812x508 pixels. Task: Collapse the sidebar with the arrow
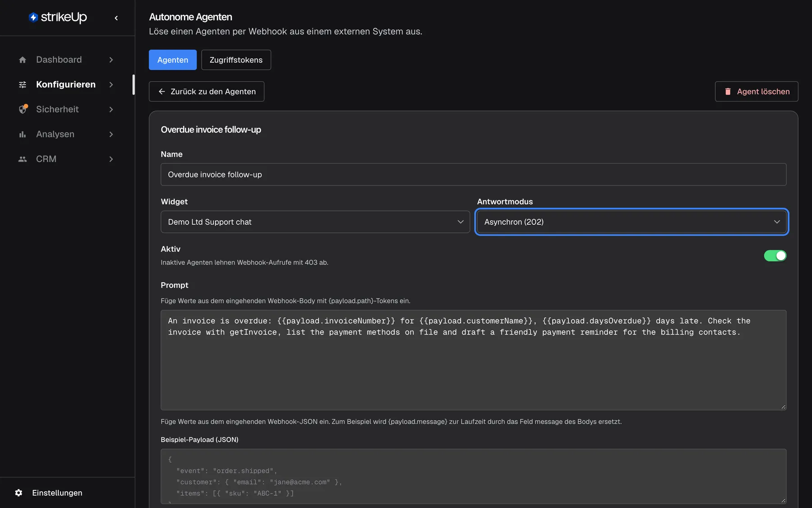116,18
